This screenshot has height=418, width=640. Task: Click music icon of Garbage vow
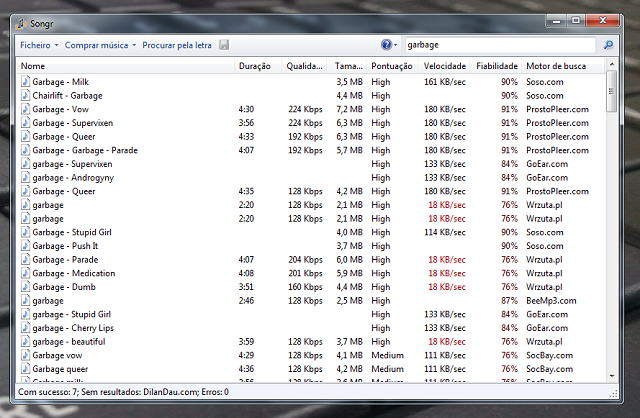25,355
